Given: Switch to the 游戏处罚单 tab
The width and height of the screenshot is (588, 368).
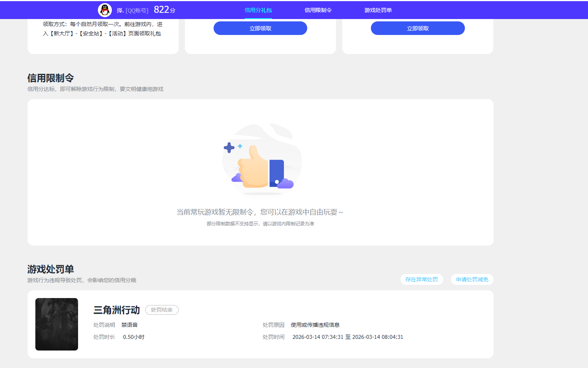Looking at the screenshot, I should (377, 10).
